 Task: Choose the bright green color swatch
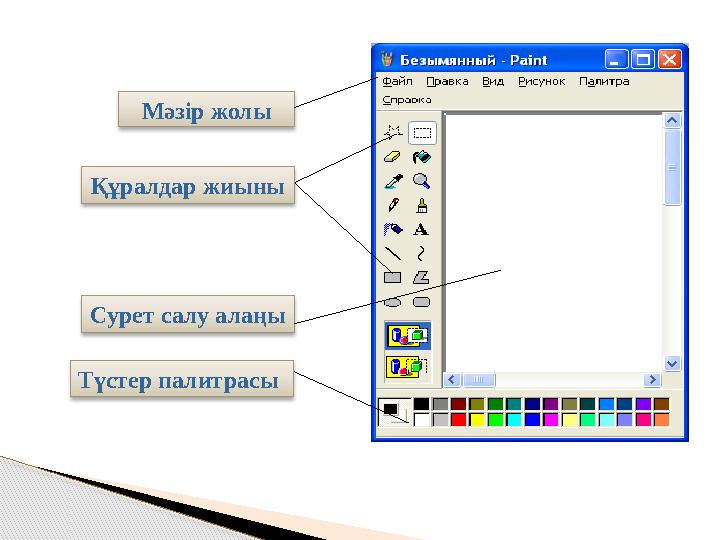click(x=495, y=420)
